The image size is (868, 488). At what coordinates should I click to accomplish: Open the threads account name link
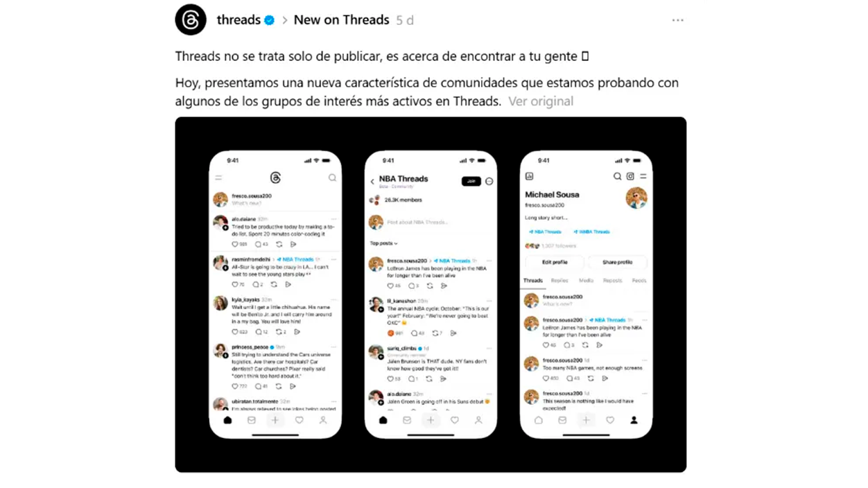[x=238, y=20]
